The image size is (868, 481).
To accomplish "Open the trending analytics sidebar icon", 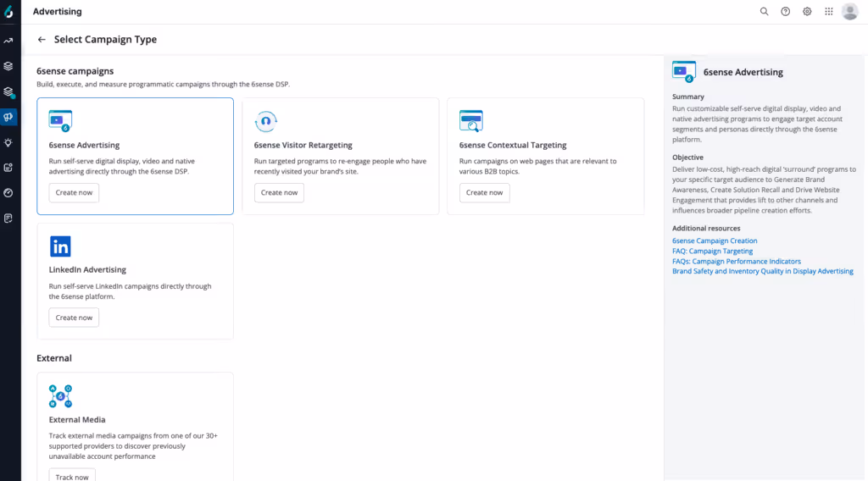I will (8, 41).
